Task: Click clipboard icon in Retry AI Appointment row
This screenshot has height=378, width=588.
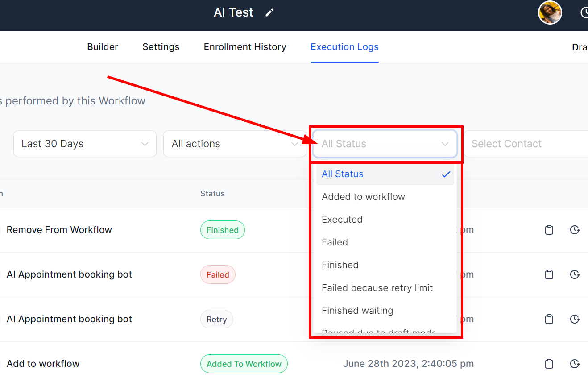Action: 549,319
